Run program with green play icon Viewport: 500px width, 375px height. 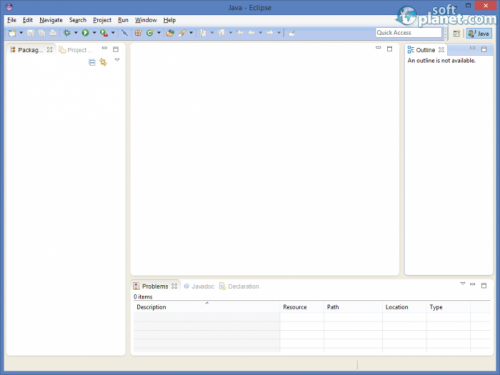(85, 33)
